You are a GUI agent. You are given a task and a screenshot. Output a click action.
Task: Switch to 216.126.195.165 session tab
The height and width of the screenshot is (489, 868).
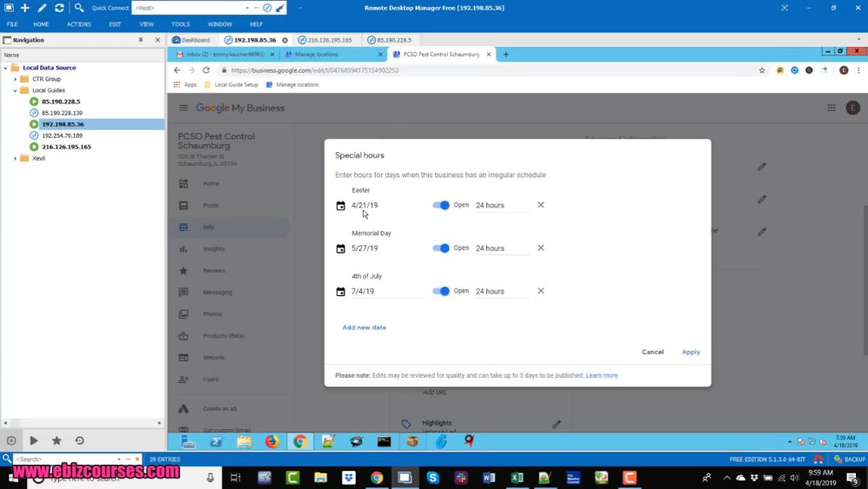coord(325,40)
